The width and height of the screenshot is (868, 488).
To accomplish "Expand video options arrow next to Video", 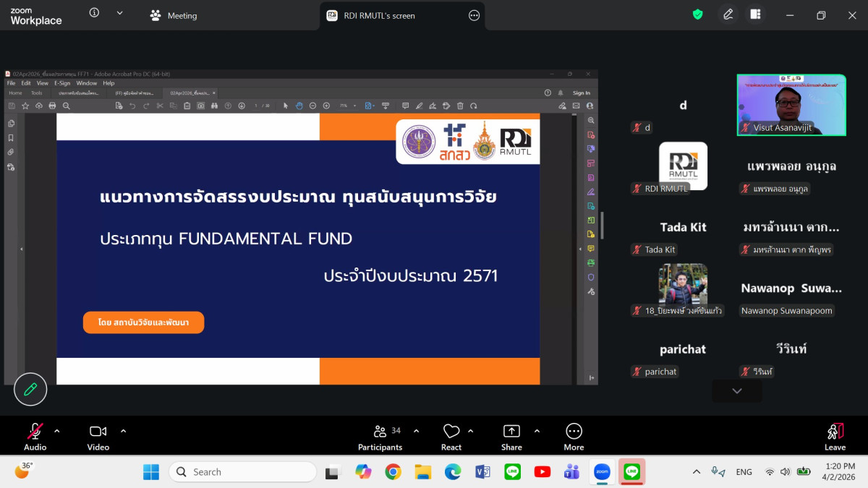I will [x=123, y=431].
